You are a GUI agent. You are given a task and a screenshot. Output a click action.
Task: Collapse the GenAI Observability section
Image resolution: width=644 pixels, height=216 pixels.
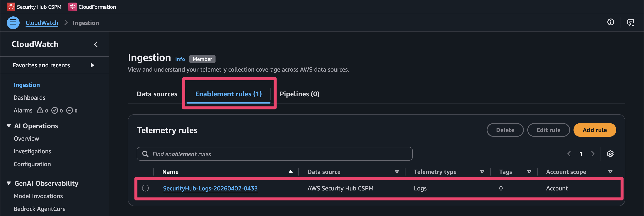(9, 183)
